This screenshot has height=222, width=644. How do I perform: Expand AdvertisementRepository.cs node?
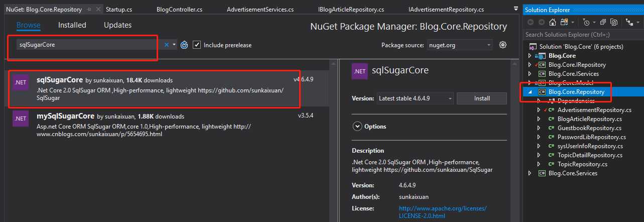point(539,110)
